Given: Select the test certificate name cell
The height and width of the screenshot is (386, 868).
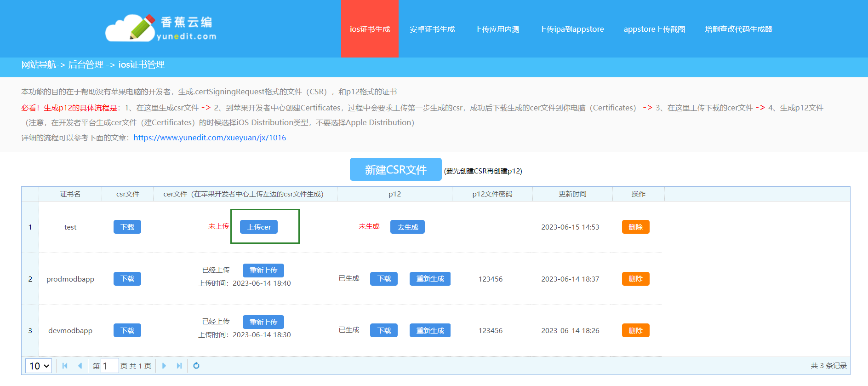Looking at the screenshot, I should click(70, 227).
